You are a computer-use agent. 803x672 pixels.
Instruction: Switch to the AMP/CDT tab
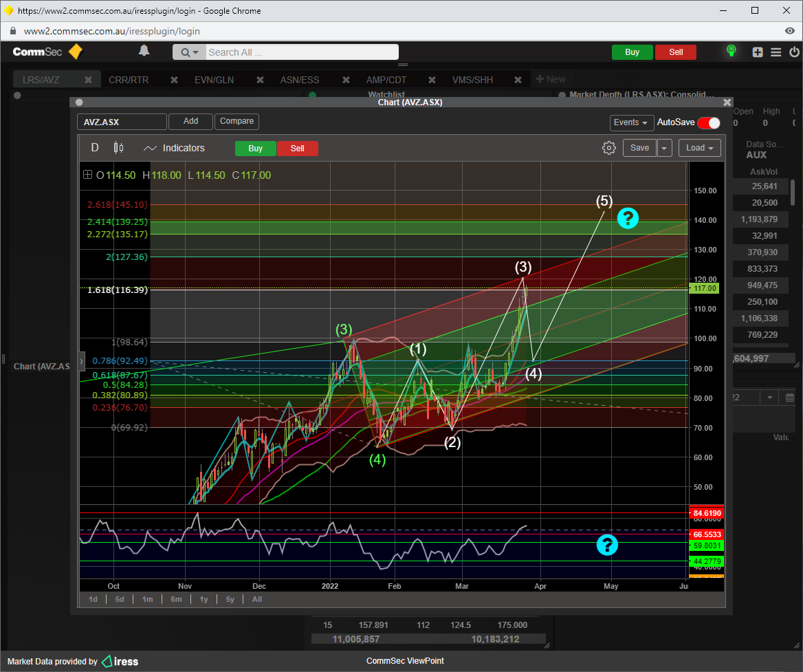point(386,80)
